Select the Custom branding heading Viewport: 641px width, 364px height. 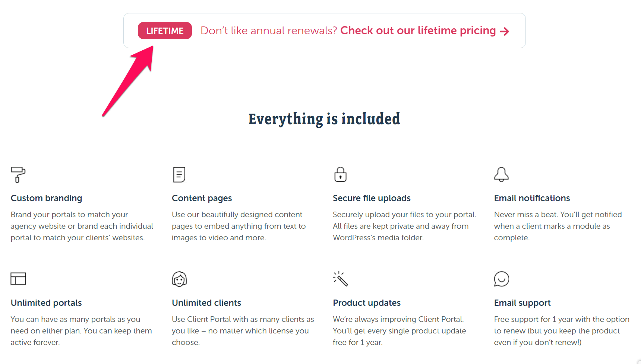tap(46, 198)
